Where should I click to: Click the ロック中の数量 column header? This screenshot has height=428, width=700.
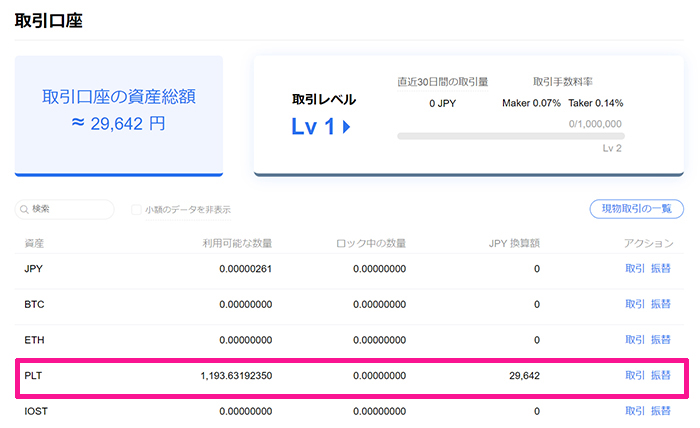click(x=371, y=243)
